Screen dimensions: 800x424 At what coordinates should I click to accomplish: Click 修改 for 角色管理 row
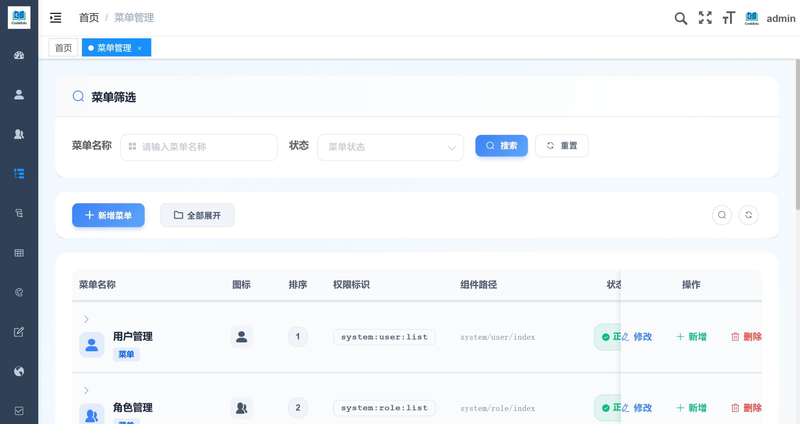coord(637,408)
